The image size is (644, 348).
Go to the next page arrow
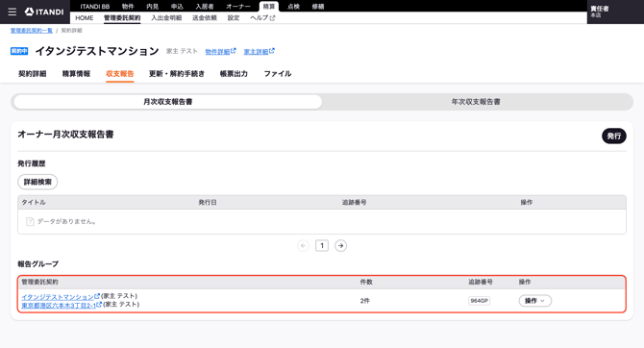[340, 246]
